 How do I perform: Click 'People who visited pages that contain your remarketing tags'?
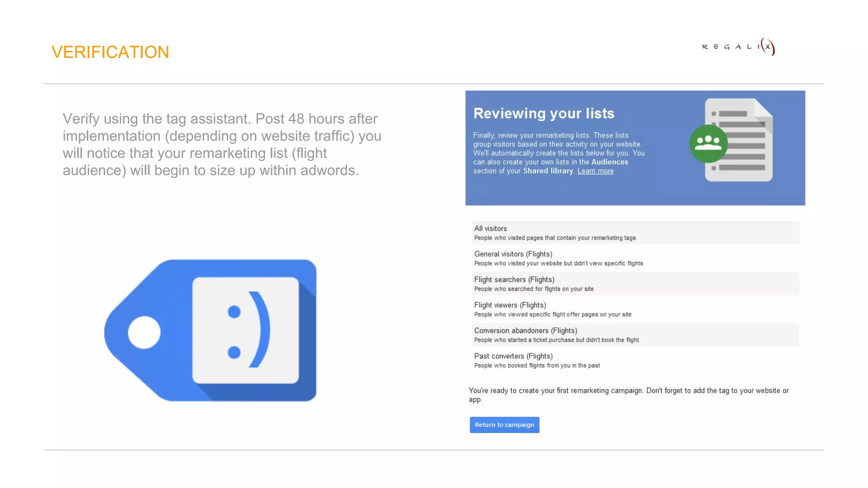pos(555,238)
